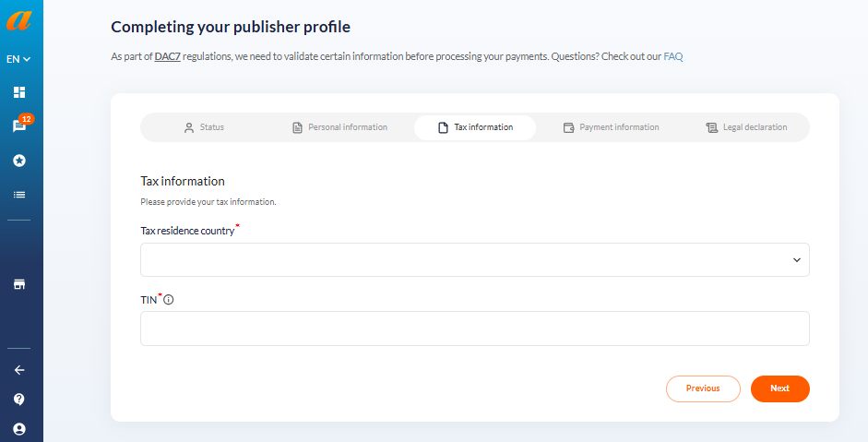Open the user account icon
Screen dimensions: 868x442
pos(19,429)
